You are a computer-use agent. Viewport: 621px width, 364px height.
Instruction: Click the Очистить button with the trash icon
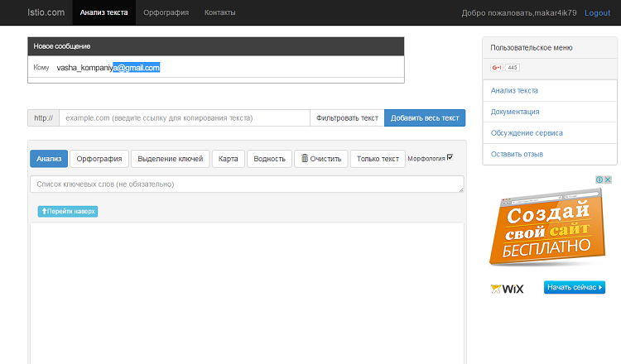(x=321, y=159)
